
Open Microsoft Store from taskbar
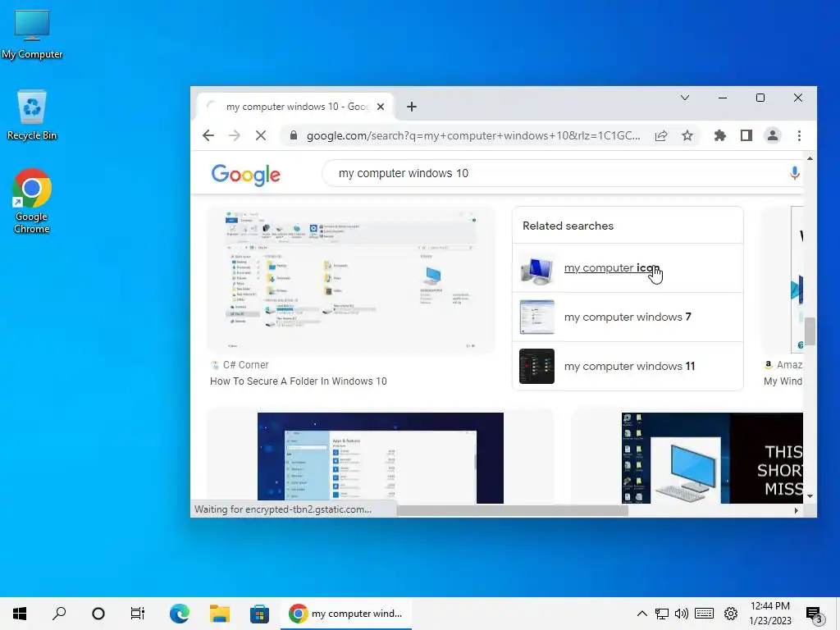coord(260,614)
